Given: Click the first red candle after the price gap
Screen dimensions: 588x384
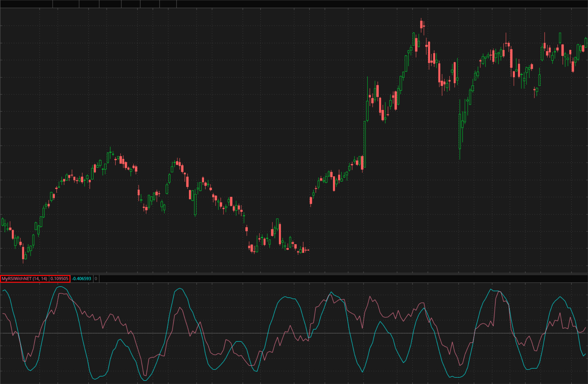Looking at the screenshot, I should click(311, 201).
